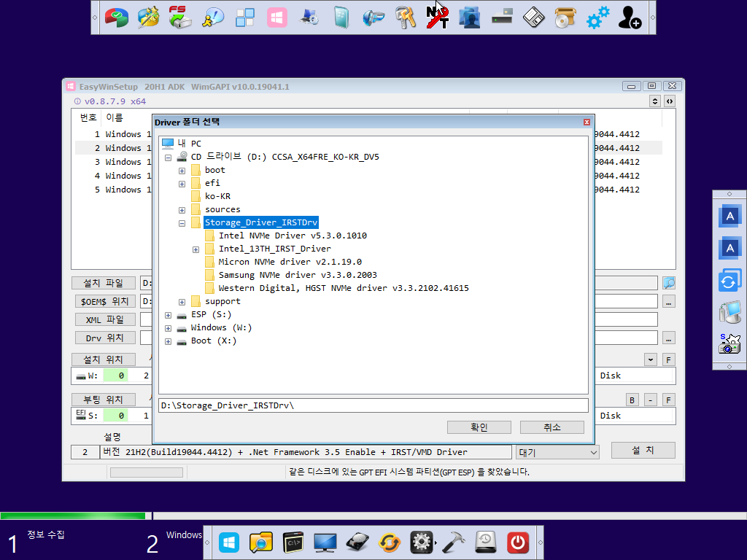Open the pie-chart partition tool icon
Screen dimensions: 747x560
point(117,17)
